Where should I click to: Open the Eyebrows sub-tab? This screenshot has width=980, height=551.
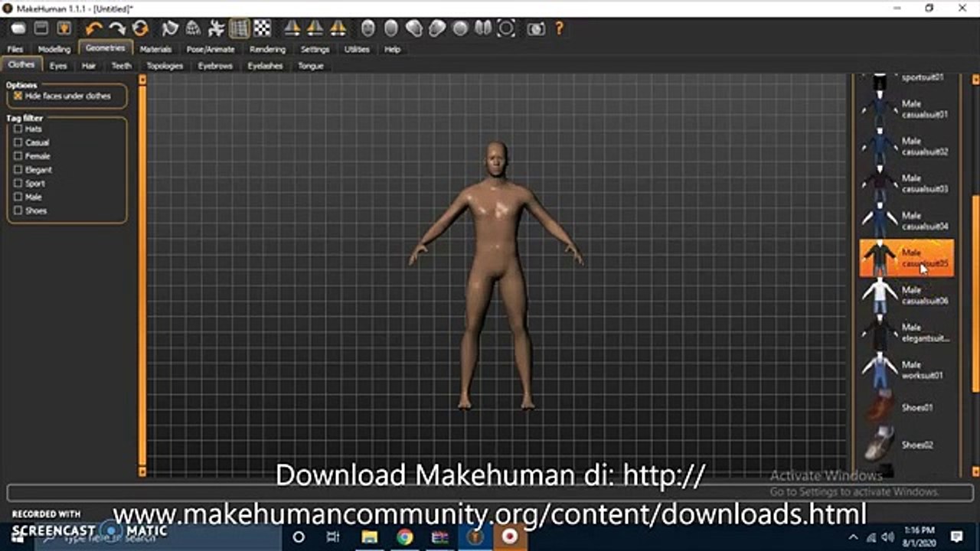click(215, 66)
